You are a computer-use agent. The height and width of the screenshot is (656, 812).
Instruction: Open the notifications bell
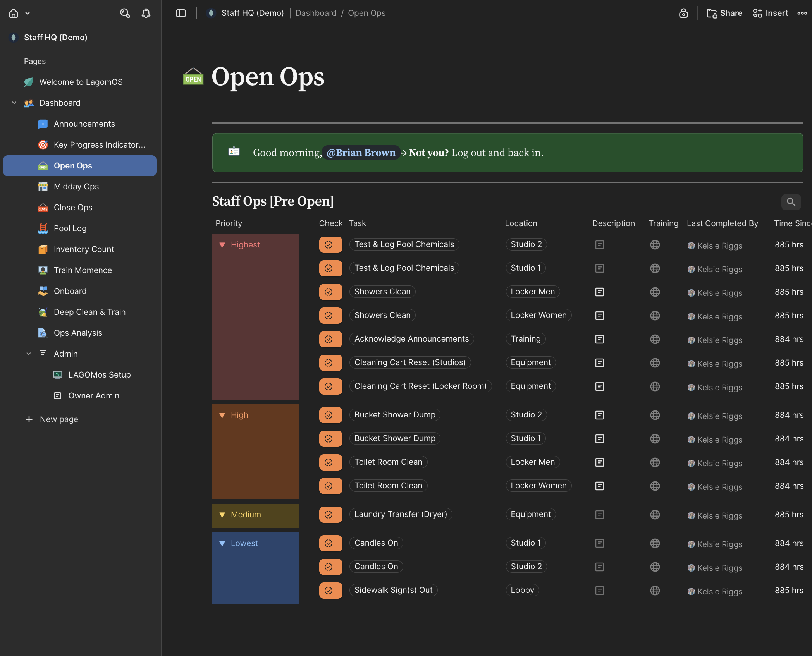pyautogui.click(x=146, y=13)
